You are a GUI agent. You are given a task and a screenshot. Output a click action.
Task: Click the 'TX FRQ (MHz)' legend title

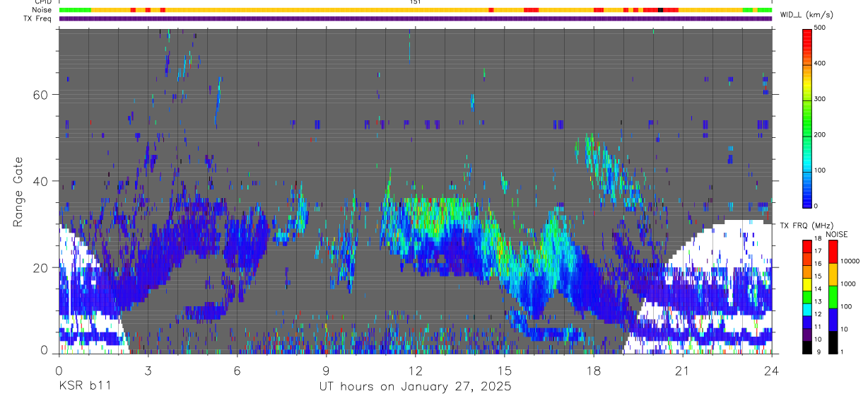tap(805, 226)
